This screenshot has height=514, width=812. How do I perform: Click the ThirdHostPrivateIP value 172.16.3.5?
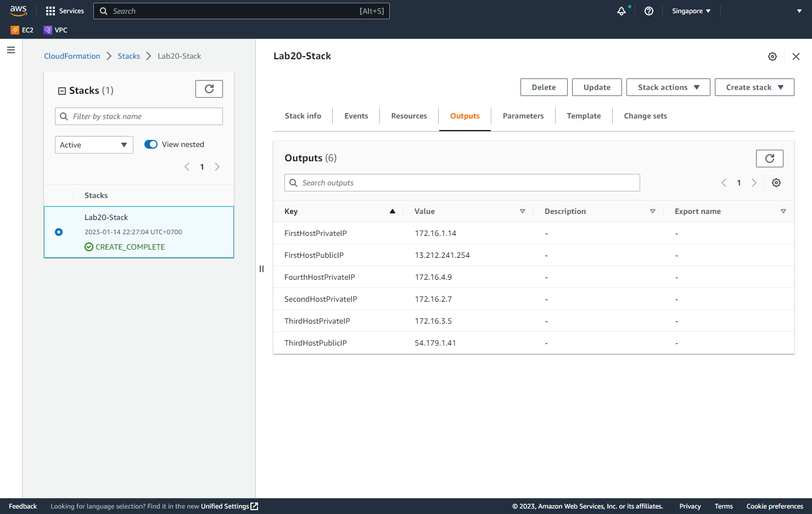coord(433,321)
